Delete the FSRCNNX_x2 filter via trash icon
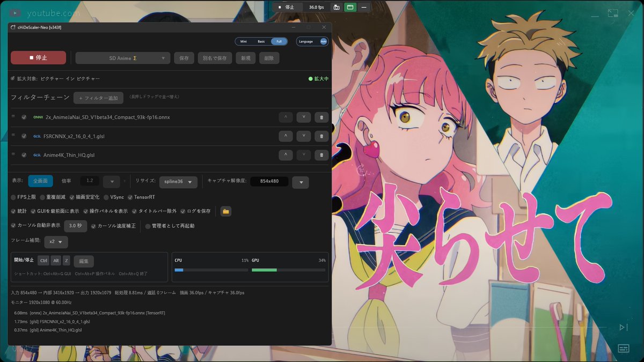Screen dimensions: 644x362 [x=321, y=136]
